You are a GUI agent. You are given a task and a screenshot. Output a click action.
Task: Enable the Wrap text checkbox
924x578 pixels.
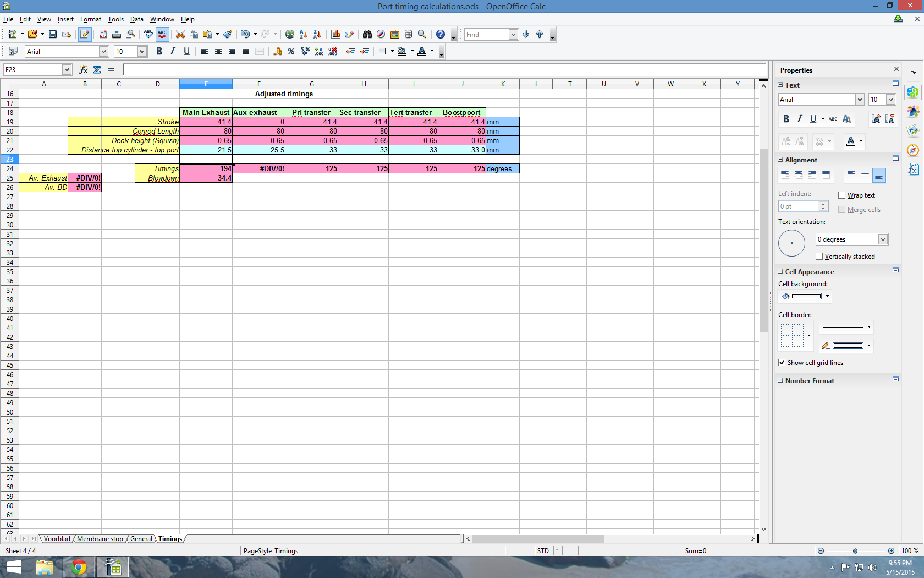coord(842,195)
